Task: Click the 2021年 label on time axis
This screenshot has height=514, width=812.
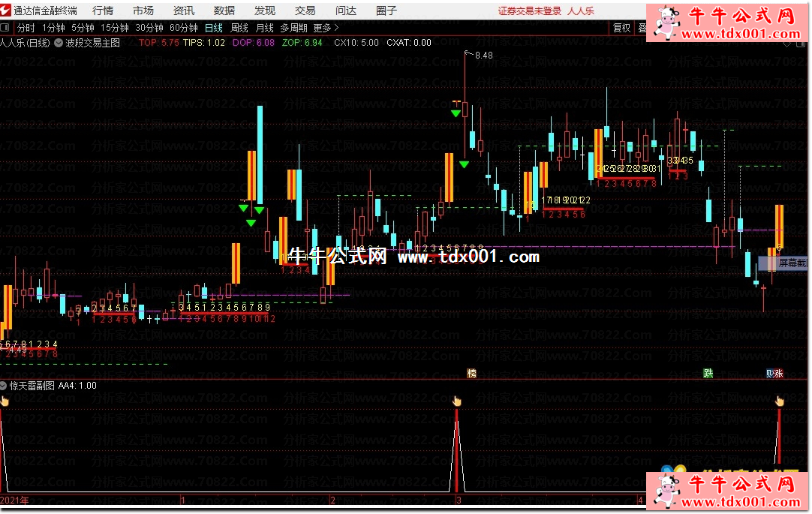Action: 15,500
